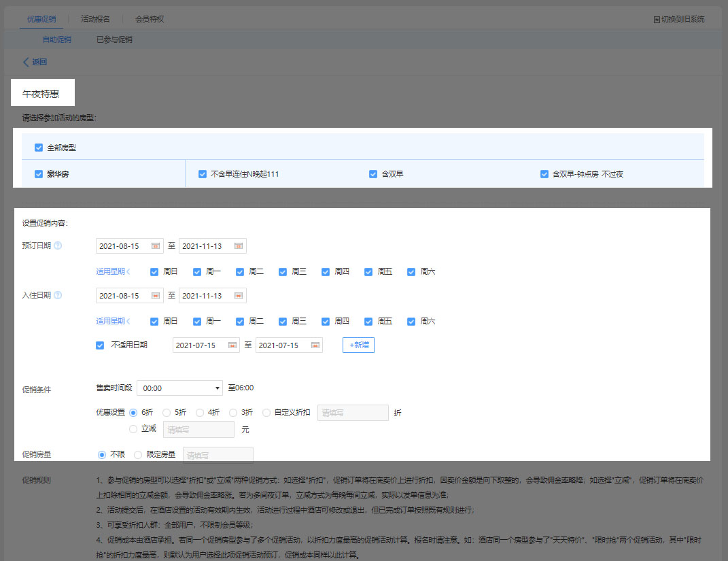Viewport: 728px width, 561px height.
Task: Click the 至06:00 end time text
Action: (241, 388)
